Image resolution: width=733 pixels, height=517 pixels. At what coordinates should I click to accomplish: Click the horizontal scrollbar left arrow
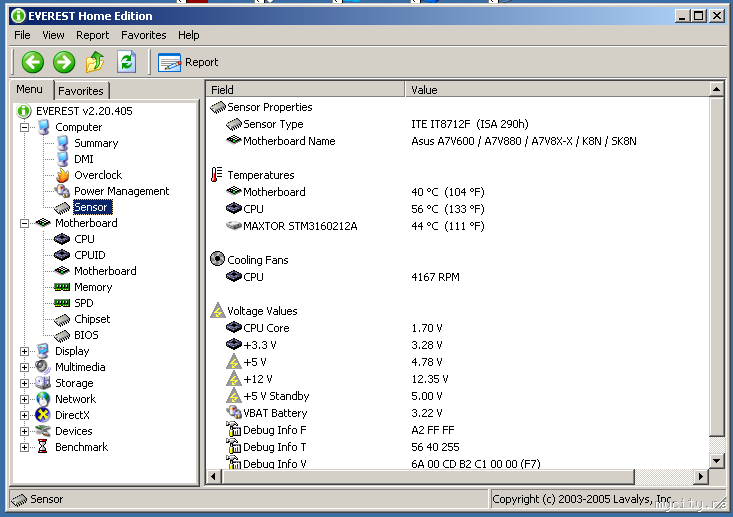pyautogui.click(x=214, y=477)
